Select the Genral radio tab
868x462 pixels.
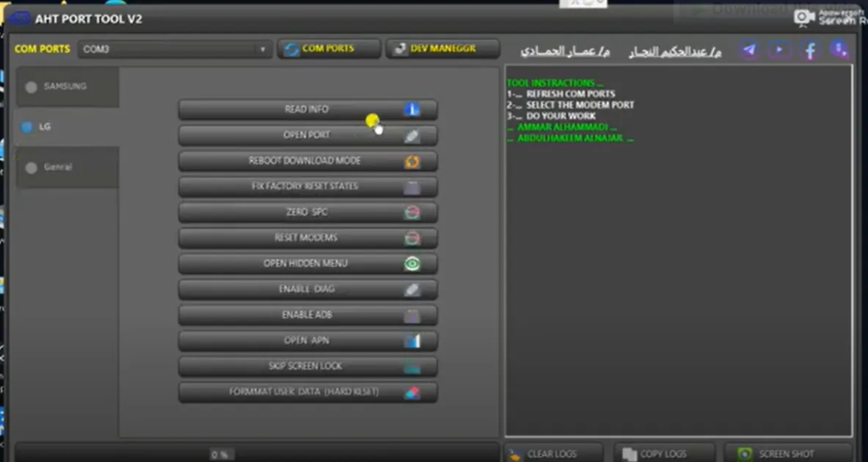pos(68,167)
